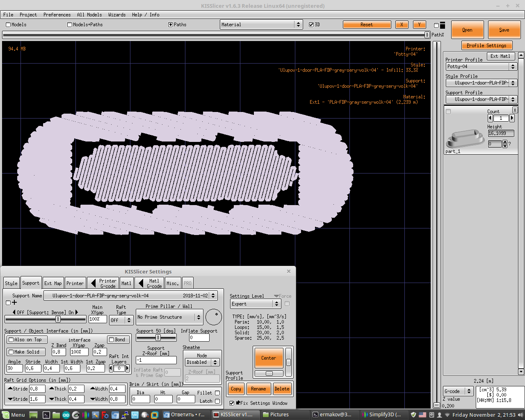Click the plus icon under Support Name
The height and width of the screenshot is (420, 525).
click(14, 303)
